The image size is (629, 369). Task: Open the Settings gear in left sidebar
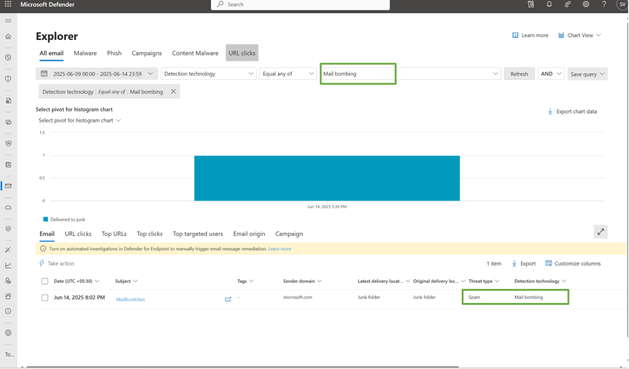pyautogui.click(x=8, y=333)
